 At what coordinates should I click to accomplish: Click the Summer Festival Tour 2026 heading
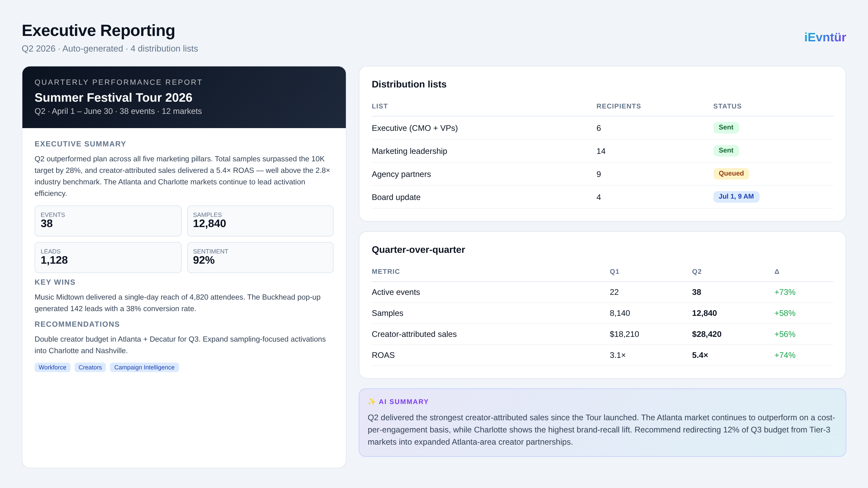coord(113,98)
